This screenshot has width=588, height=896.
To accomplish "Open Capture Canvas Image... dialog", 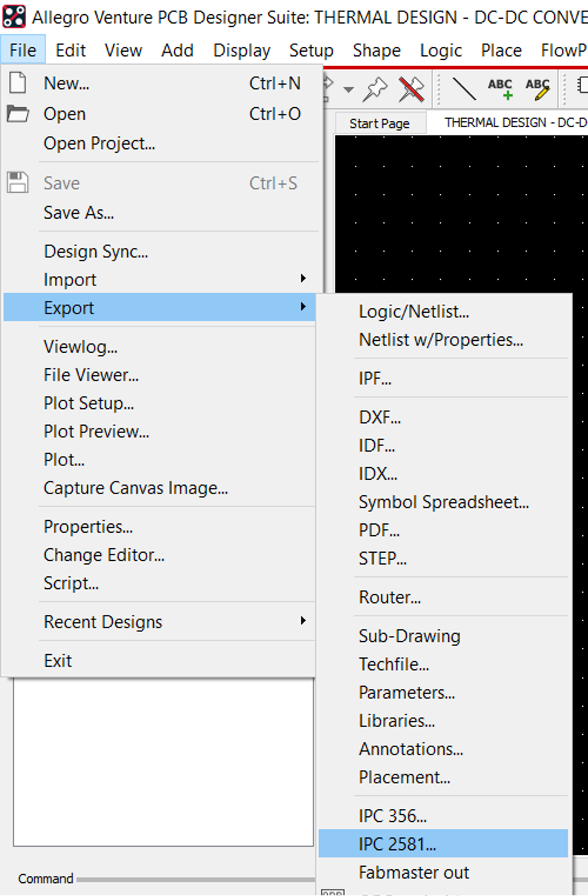I will [x=136, y=488].
